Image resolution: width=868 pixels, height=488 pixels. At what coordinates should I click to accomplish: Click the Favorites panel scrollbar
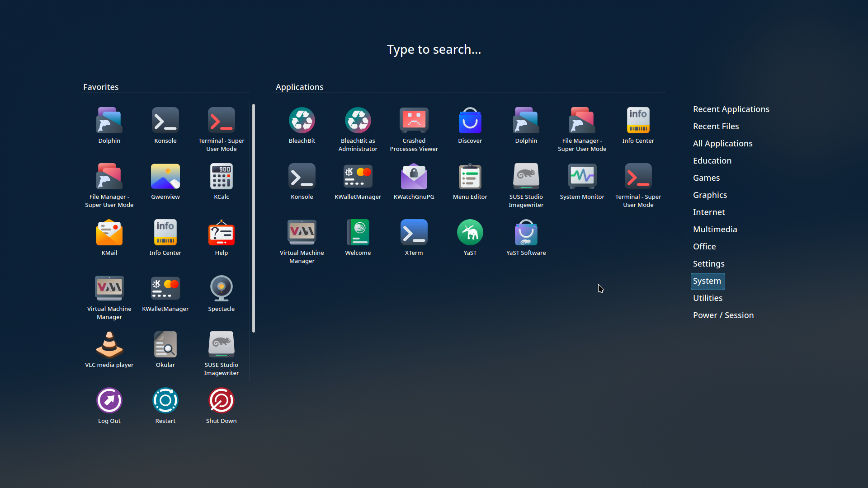pyautogui.click(x=254, y=219)
